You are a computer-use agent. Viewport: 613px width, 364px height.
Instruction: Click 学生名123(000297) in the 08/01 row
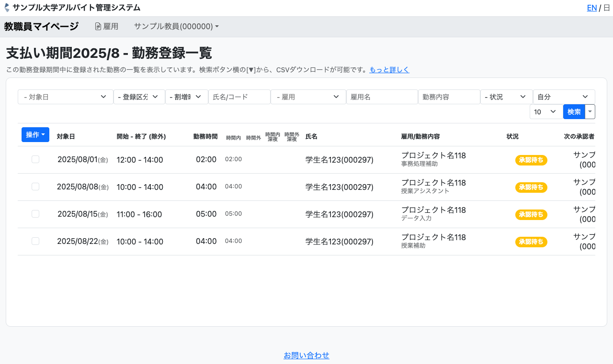[340, 160]
